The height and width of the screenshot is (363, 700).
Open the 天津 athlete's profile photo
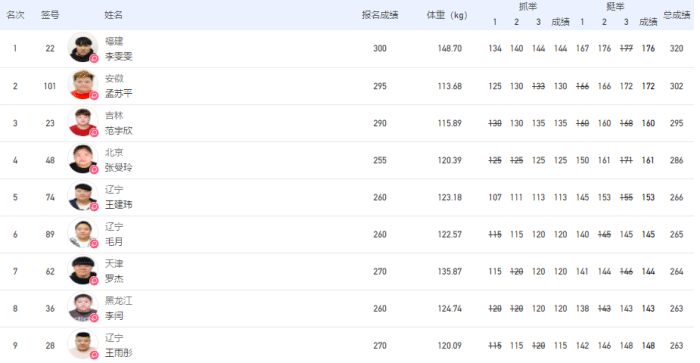[x=83, y=270]
